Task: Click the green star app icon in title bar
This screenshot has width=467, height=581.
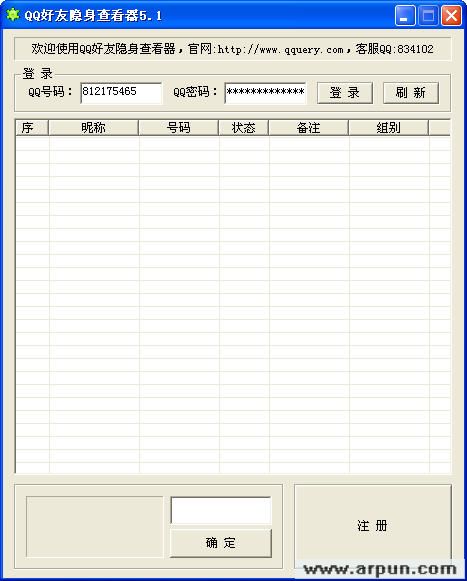Action: 12,15
